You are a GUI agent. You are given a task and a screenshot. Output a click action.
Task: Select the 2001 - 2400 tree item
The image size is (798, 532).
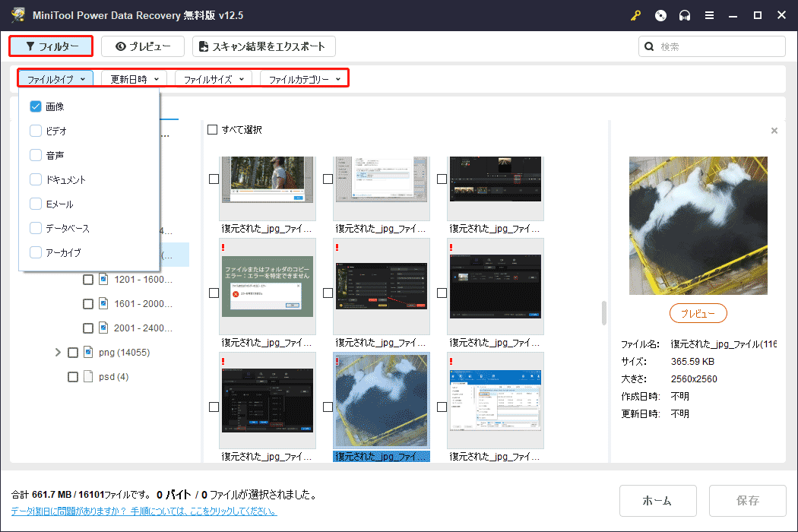click(143, 328)
